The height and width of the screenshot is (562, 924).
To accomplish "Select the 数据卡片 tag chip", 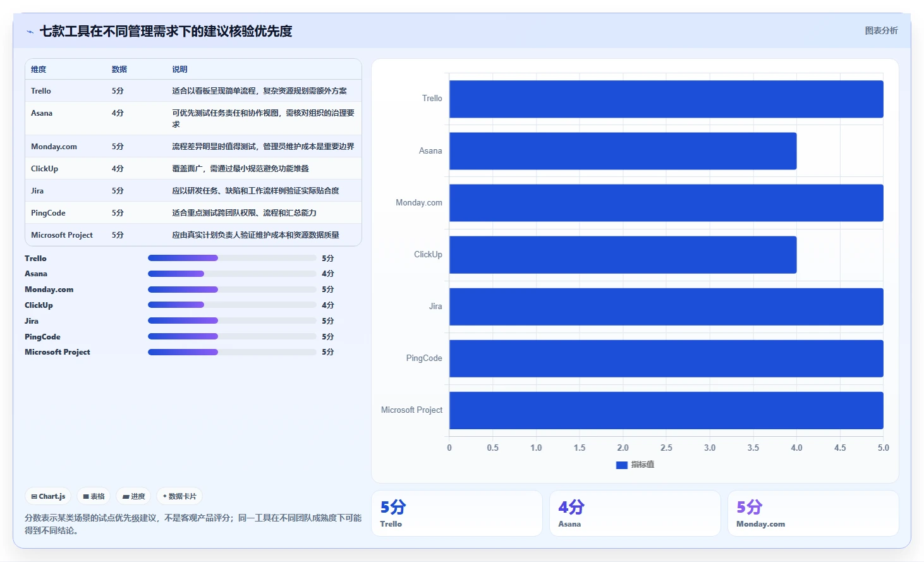I will [179, 496].
